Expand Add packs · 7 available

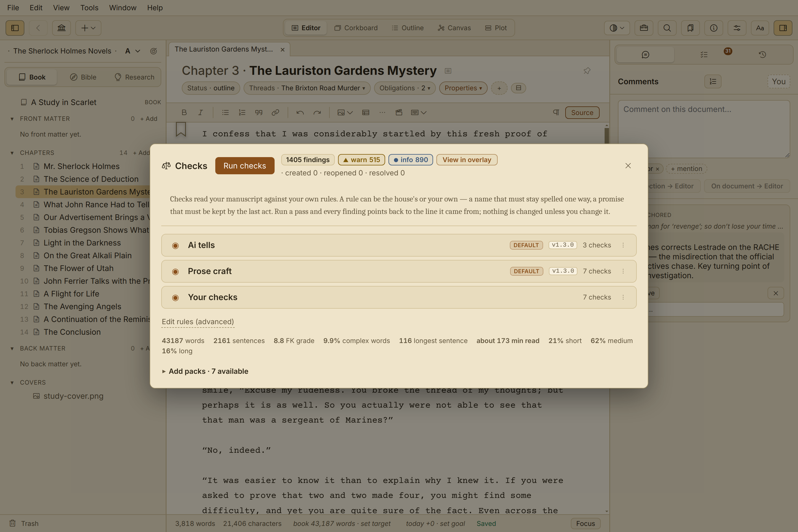click(205, 371)
